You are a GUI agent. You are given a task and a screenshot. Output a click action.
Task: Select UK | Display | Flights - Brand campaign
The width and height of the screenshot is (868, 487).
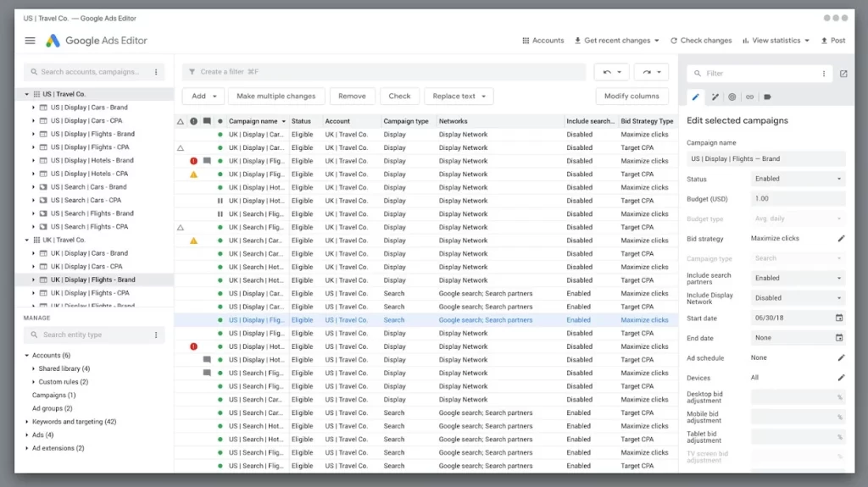point(92,280)
